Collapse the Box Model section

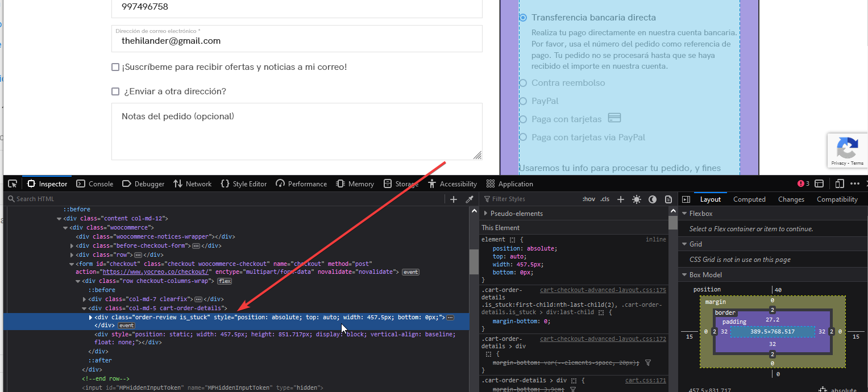coord(684,275)
